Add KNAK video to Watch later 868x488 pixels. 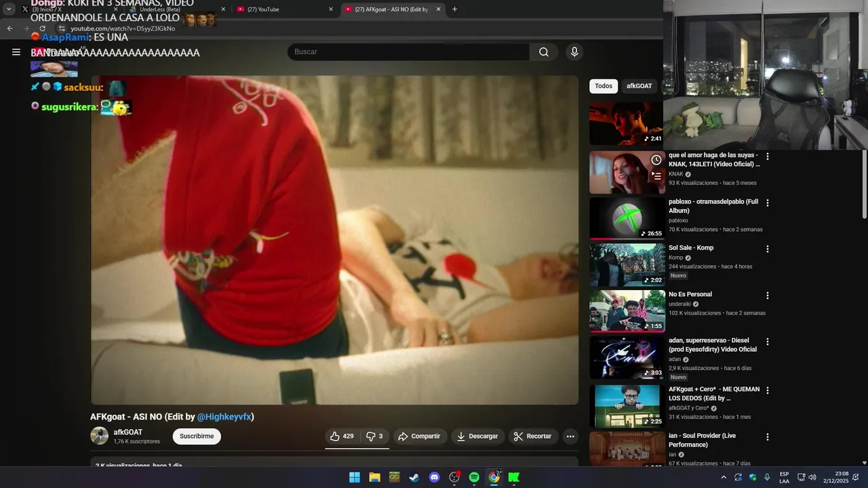click(x=656, y=160)
